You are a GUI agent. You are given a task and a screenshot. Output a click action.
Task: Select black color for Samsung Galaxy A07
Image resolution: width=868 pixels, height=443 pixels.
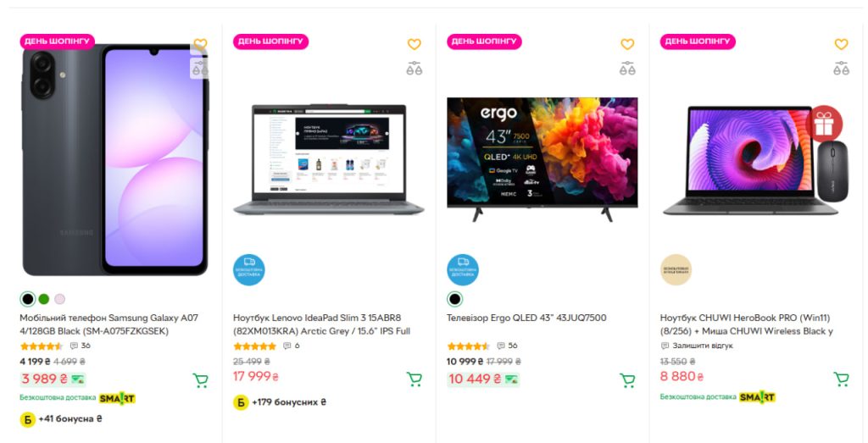click(28, 299)
